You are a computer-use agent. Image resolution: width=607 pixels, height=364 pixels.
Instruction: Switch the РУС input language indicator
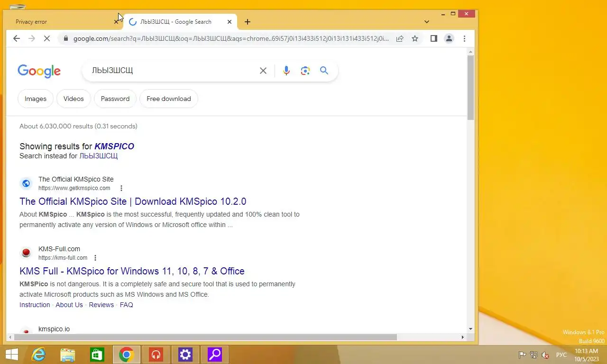pyautogui.click(x=561, y=355)
